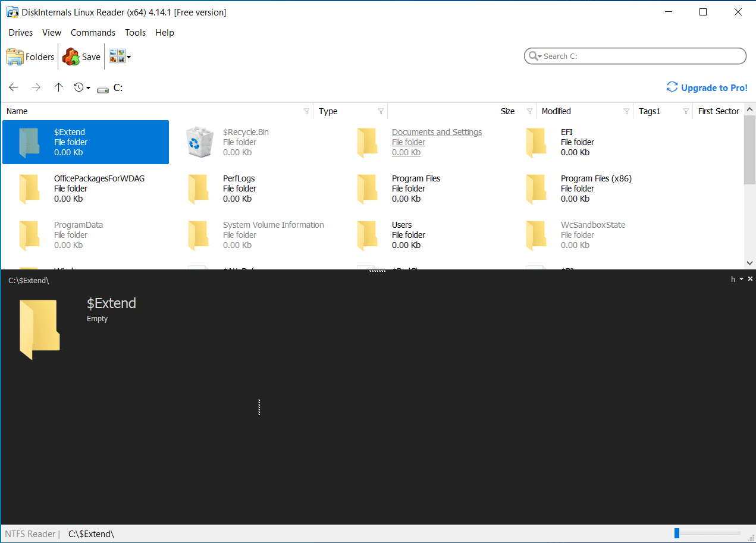
Task: Select the EFI folder icon
Action: pyautogui.click(x=536, y=142)
